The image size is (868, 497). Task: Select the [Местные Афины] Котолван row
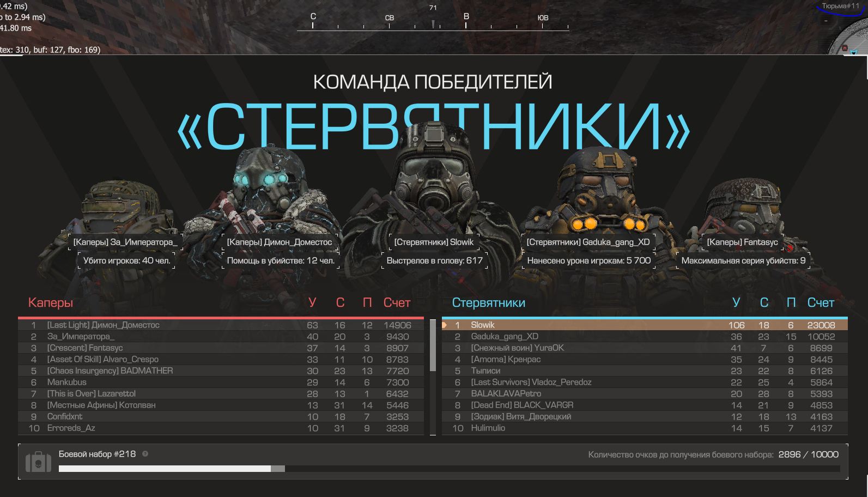coord(221,405)
